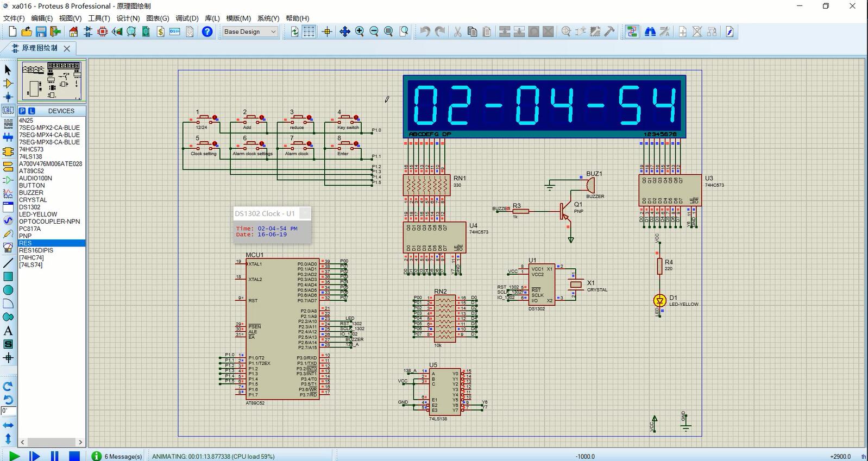Zoom in with the plus magnifier icon
Screen dimensions: 868x461
(x=359, y=31)
